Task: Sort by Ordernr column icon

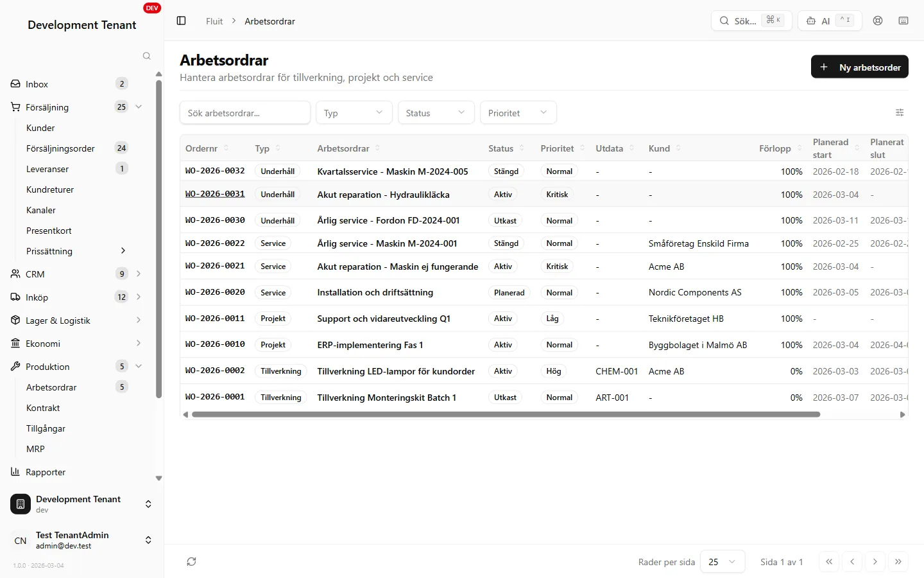Action: (226, 148)
